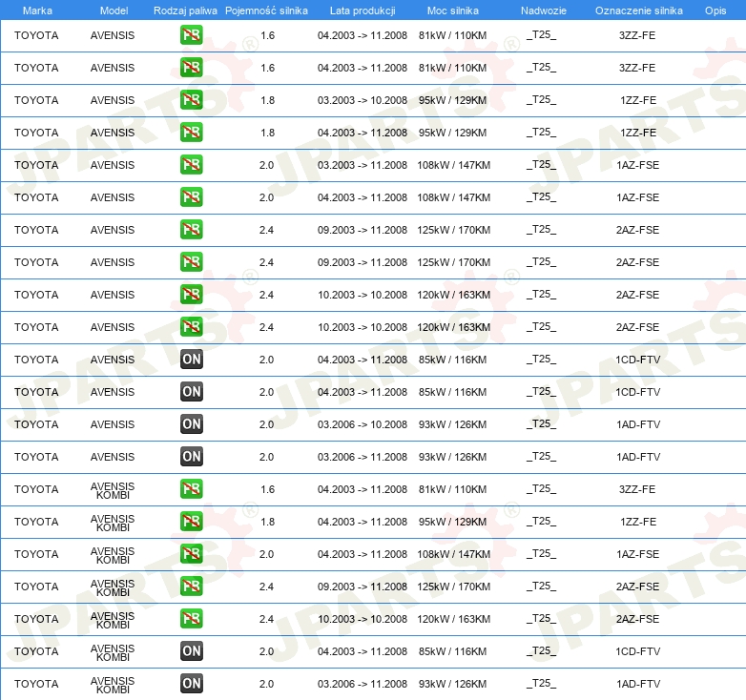Click AVENSIS KOMBI in the 1CD-FTV row
Viewport: 746px width, 700px height.
pyautogui.click(x=113, y=652)
